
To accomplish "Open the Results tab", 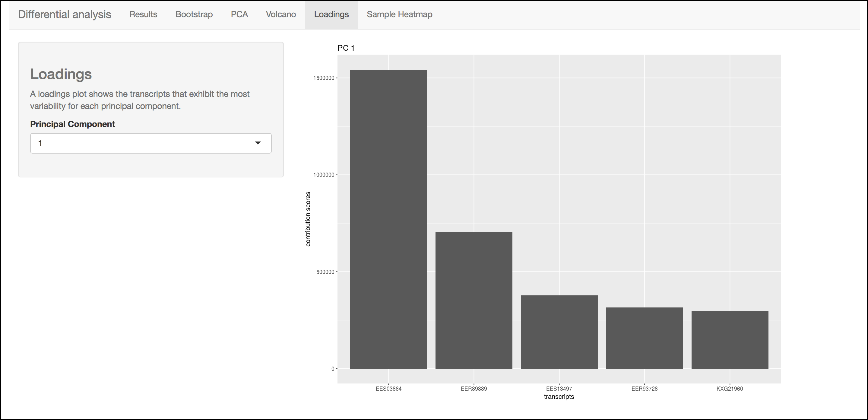I will (143, 14).
